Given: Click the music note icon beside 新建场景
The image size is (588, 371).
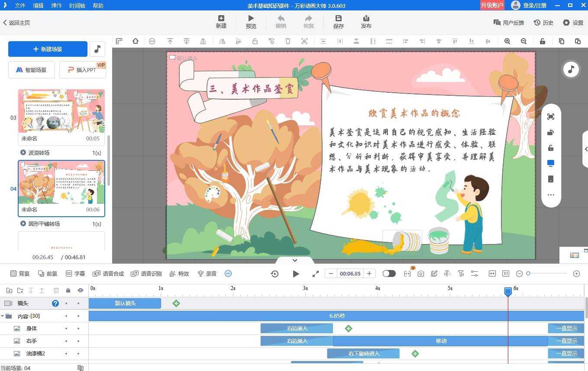Looking at the screenshot, I should click(97, 49).
